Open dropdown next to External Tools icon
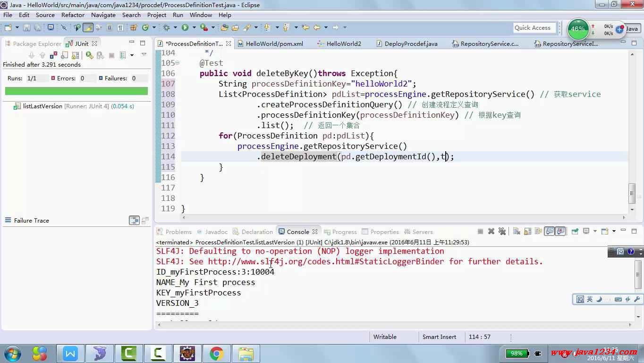Image resolution: width=644 pixels, height=363 pixels. point(213,27)
